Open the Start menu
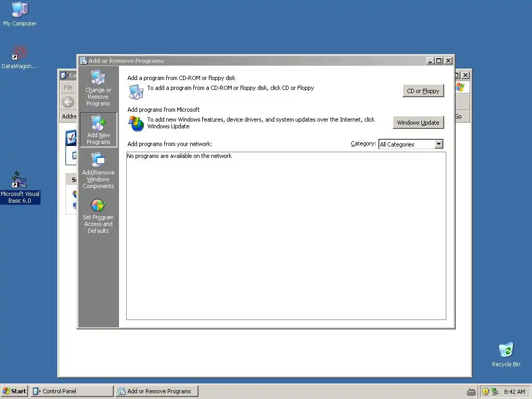This screenshot has width=532, height=399. coord(15,391)
